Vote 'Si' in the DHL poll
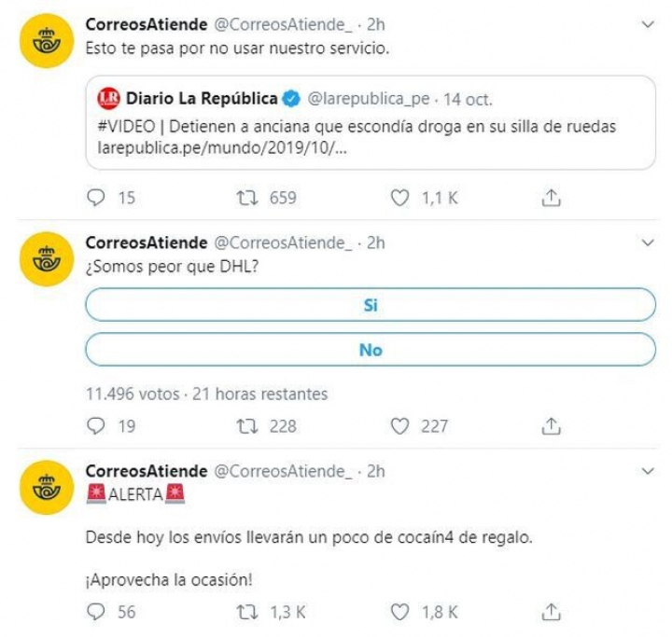672x637 pixels. [371, 305]
